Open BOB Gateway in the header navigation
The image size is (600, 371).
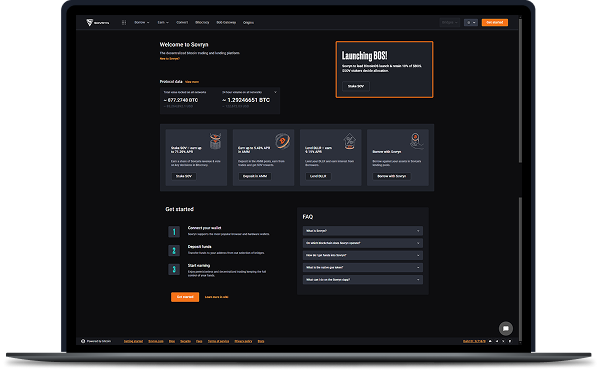pyautogui.click(x=226, y=23)
